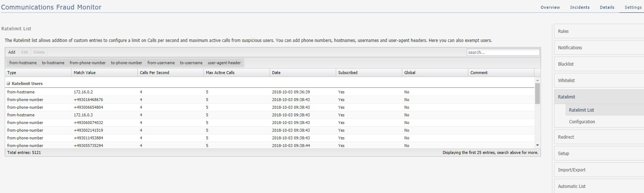Screen dimensions: 644x193
Task: Click the table's vertical scrollbar thumb
Action: coord(537,93)
